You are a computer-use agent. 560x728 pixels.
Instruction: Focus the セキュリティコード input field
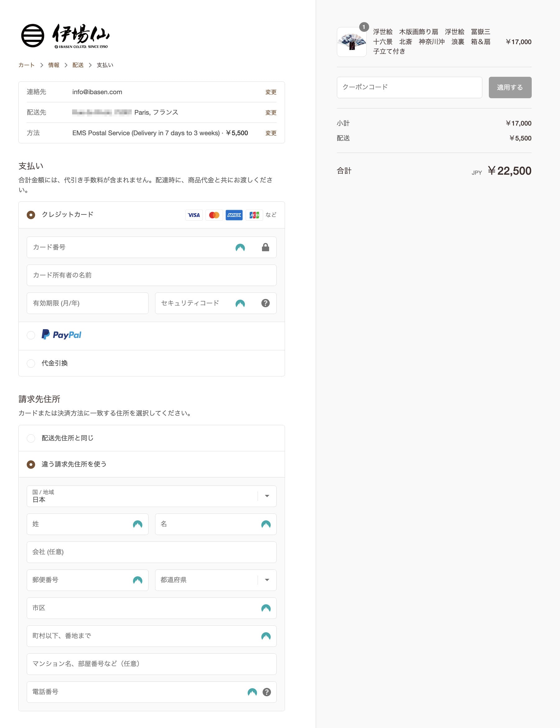(216, 303)
